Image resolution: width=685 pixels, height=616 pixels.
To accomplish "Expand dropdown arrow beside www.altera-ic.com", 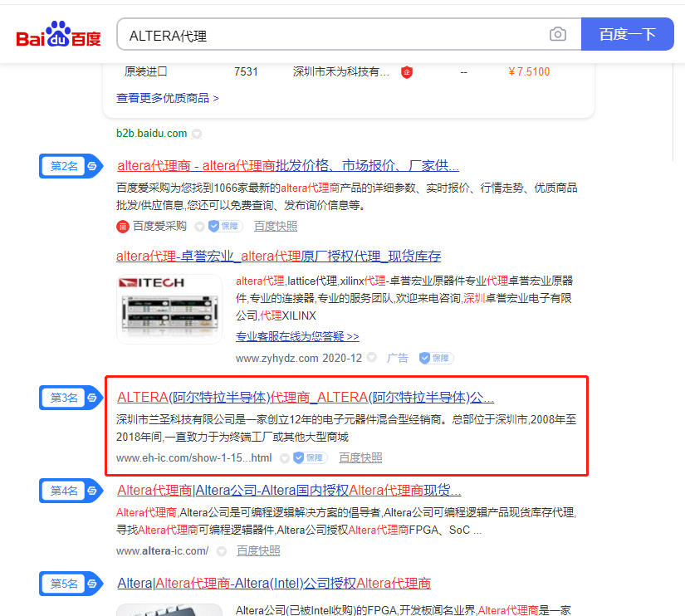I will point(222,551).
